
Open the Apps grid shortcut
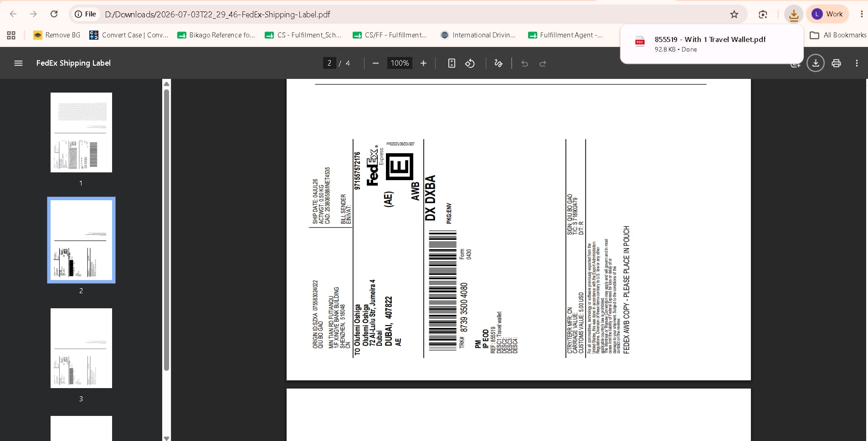click(11, 35)
